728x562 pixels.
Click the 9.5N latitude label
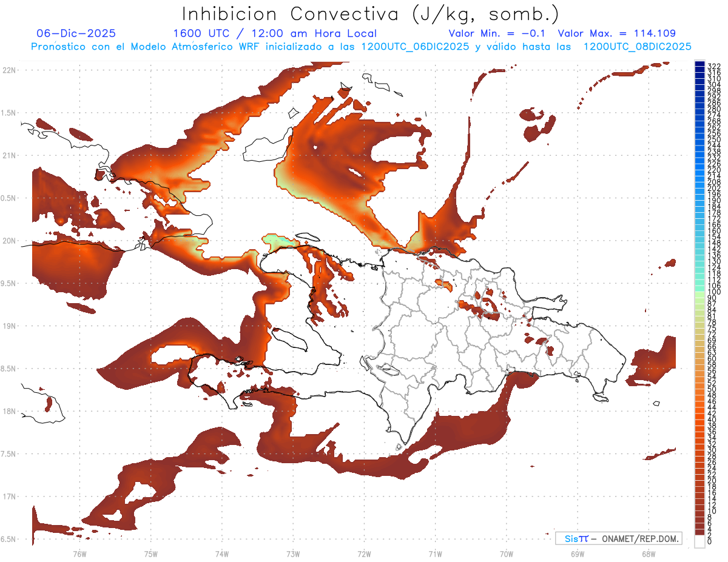coord(9,283)
